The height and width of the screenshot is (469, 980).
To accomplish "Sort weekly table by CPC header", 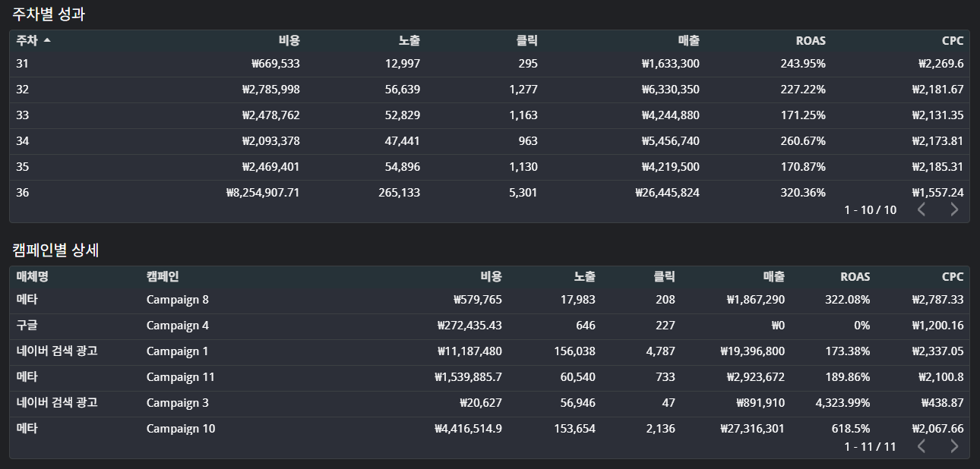I will click(x=952, y=41).
